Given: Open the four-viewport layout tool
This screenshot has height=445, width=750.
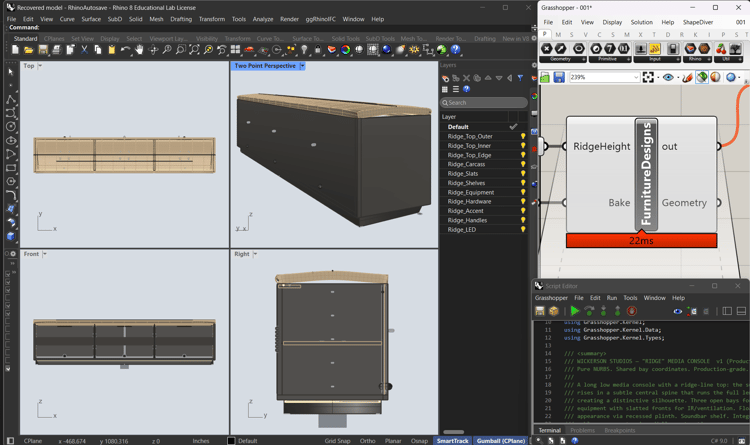Looking at the screenshot, I should coord(235,49).
